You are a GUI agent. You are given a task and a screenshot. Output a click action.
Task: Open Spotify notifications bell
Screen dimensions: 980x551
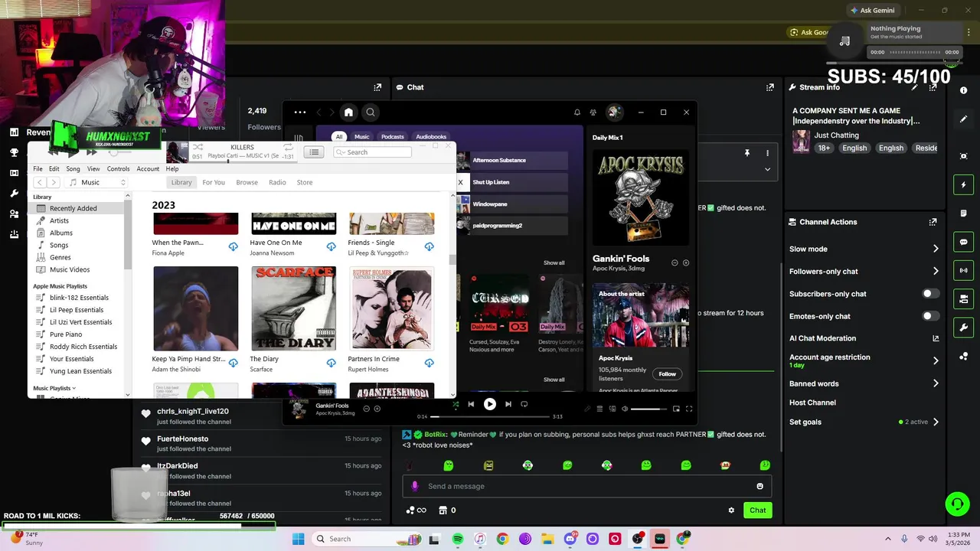(577, 112)
